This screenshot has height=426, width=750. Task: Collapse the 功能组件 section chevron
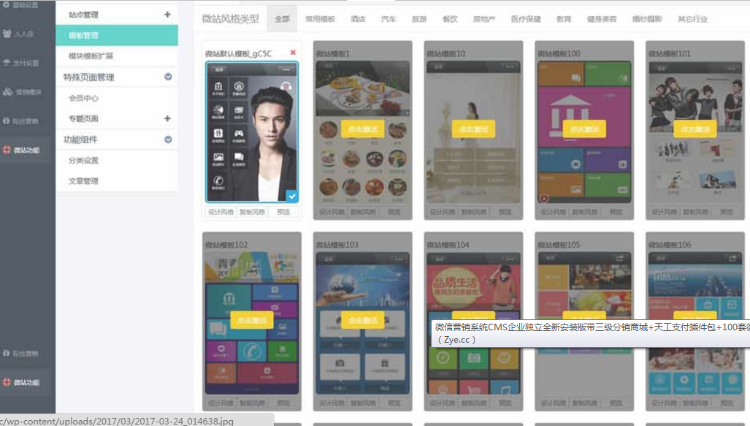tap(168, 139)
